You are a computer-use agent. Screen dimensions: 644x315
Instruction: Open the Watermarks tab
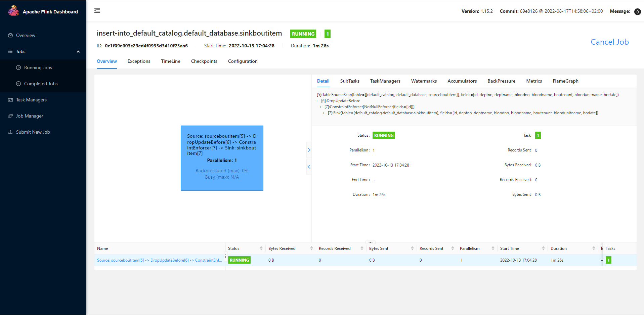424,81
